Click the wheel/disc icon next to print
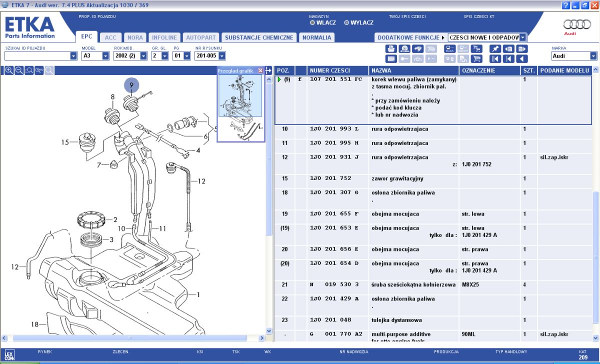 pos(404,49)
